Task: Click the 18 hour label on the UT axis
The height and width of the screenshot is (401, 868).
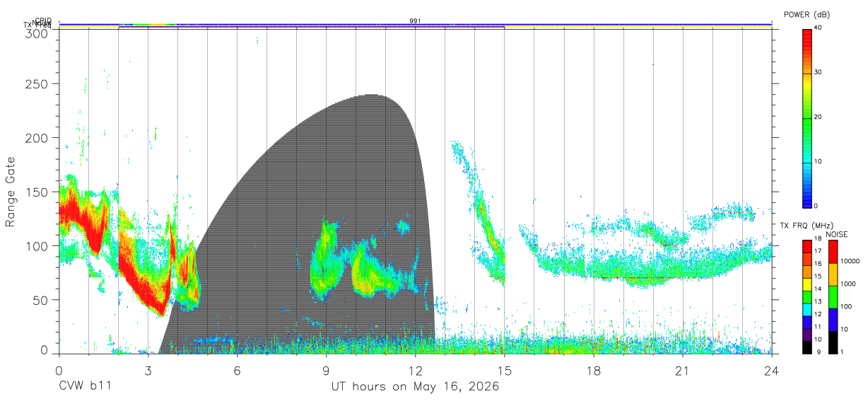Action: click(x=594, y=370)
